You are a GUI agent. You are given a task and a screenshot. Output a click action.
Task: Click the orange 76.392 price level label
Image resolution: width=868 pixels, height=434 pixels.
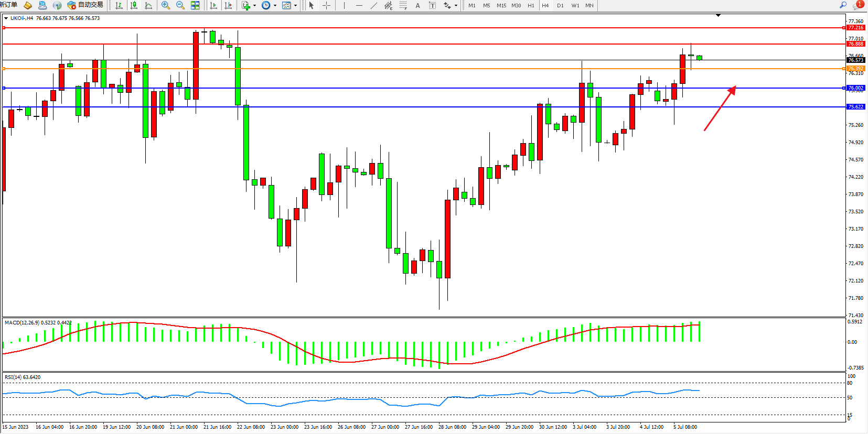click(855, 69)
